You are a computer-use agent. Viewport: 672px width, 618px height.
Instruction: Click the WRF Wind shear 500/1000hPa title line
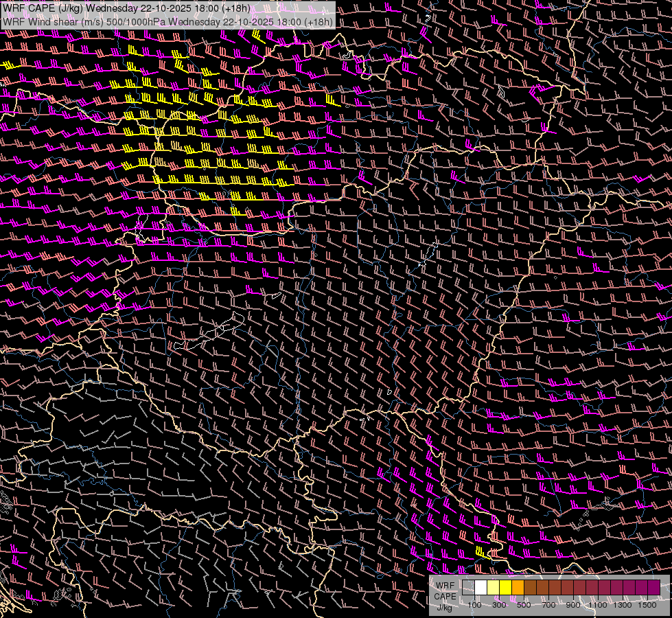167,21
